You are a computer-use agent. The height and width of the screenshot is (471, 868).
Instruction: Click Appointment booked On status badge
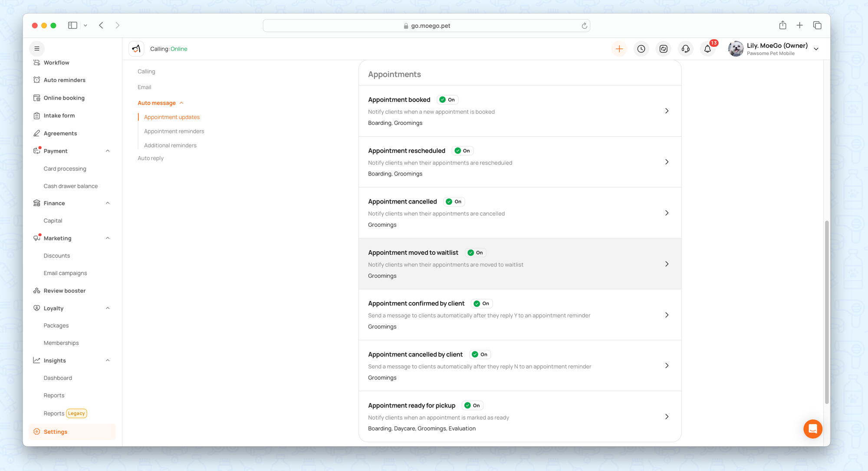[447, 100]
